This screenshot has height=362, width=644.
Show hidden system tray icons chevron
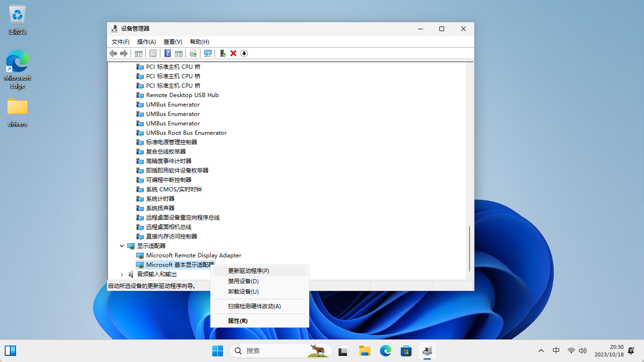[x=541, y=351]
